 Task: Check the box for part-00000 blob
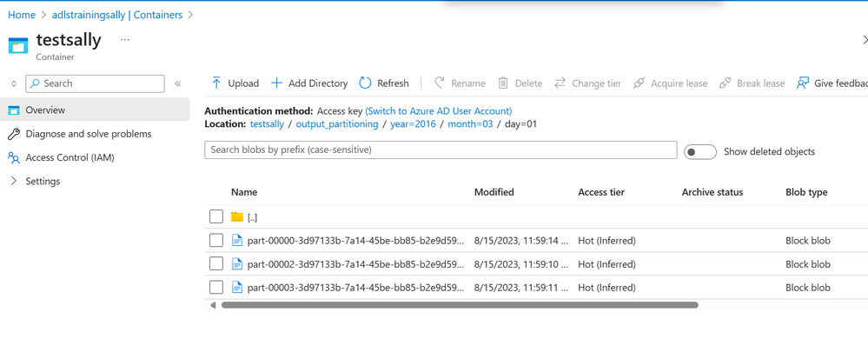click(x=216, y=241)
